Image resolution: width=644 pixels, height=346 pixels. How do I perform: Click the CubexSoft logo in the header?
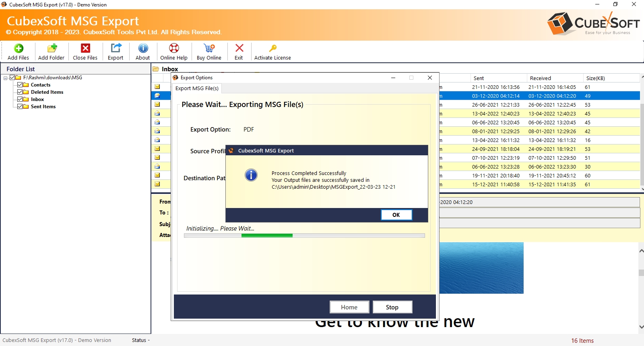tap(594, 24)
